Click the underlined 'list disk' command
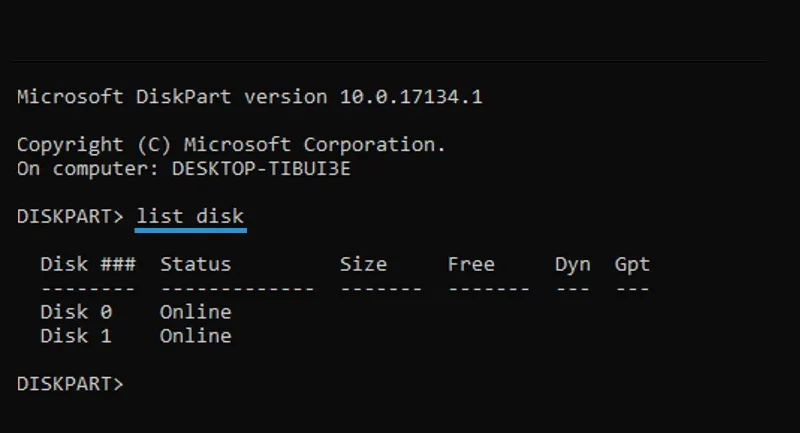Image resolution: width=800 pixels, height=433 pixels. (x=190, y=216)
